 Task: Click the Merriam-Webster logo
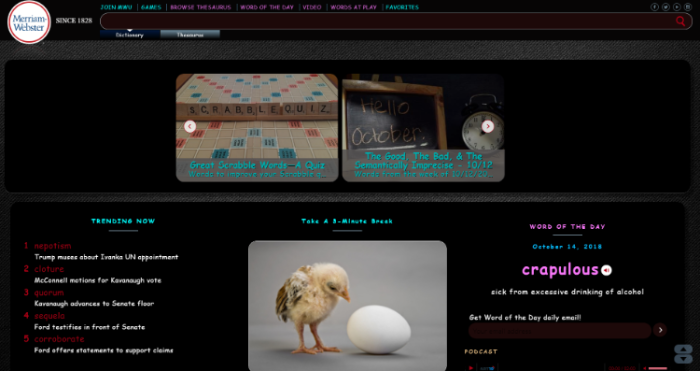(x=29, y=22)
